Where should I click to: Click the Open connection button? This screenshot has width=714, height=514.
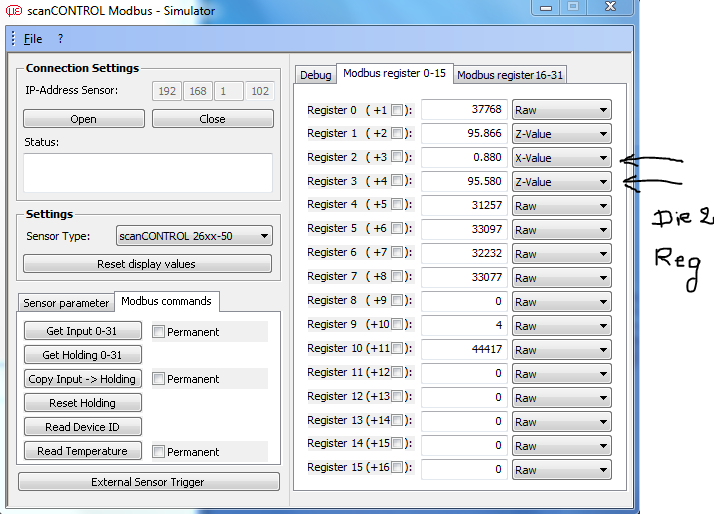84,119
